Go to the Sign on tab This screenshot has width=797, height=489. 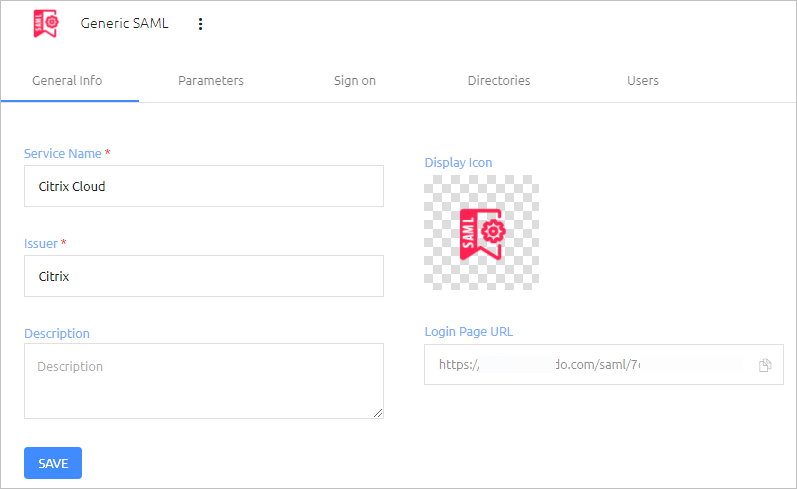[355, 81]
